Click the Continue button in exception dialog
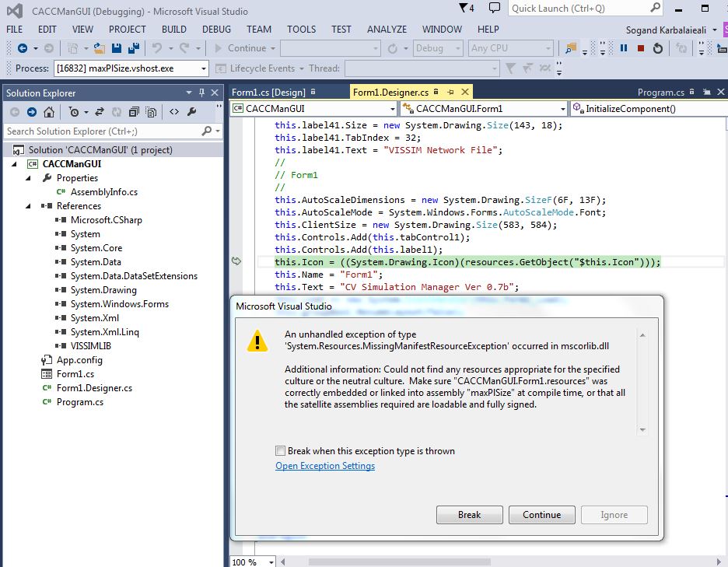 pyautogui.click(x=542, y=515)
